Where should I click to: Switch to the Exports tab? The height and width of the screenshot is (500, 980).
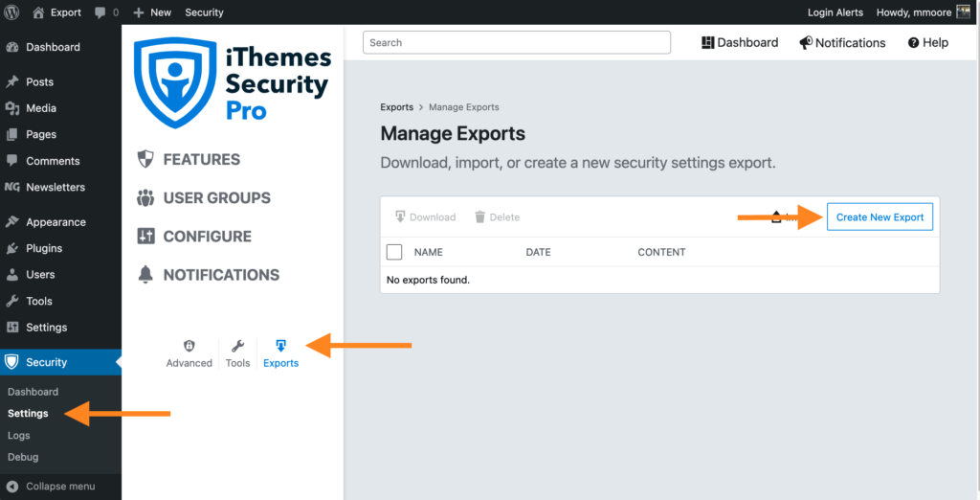pyautogui.click(x=280, y=353)
